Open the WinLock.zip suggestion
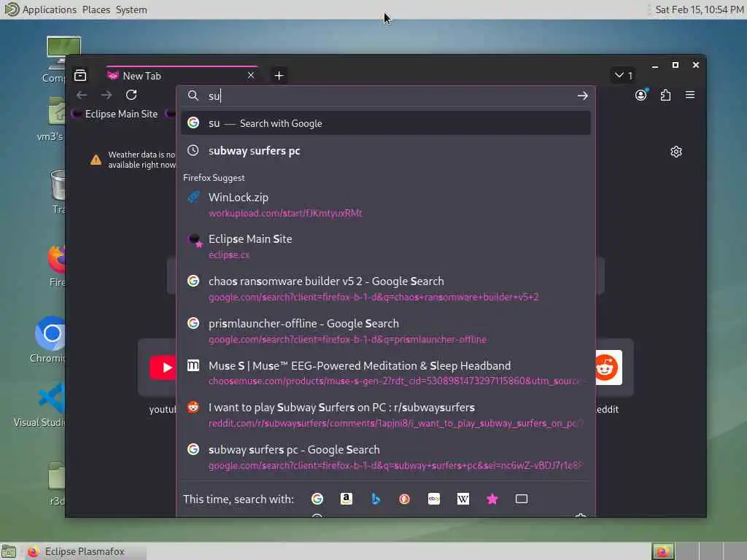 [386, 205]
